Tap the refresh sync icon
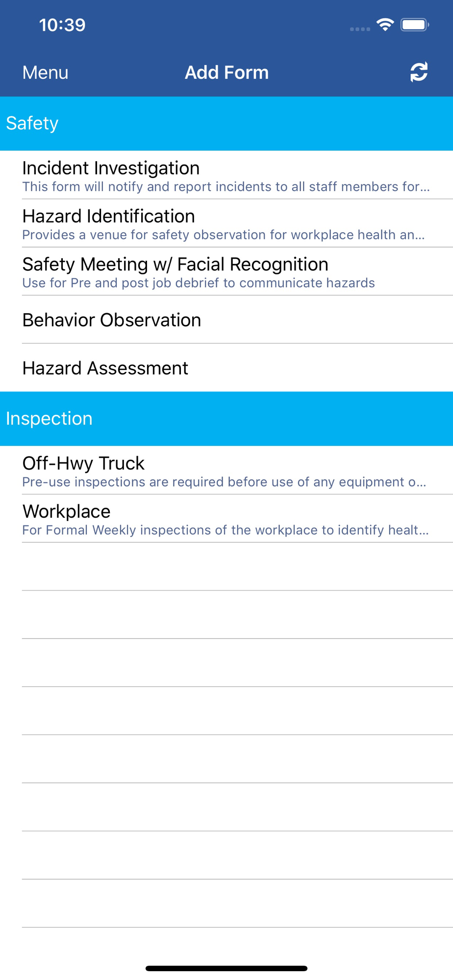This screenshot has height=980, width=453. click(419, 72)
